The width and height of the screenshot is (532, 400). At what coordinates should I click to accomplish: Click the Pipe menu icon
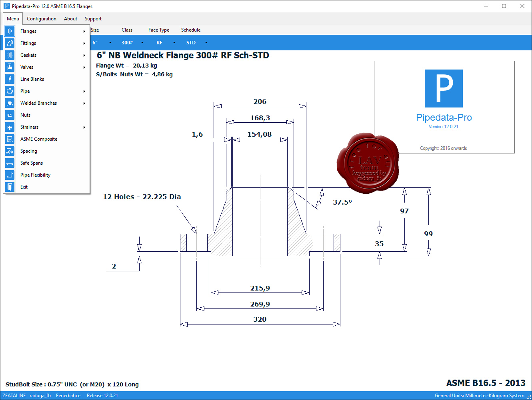click(10, 91)
